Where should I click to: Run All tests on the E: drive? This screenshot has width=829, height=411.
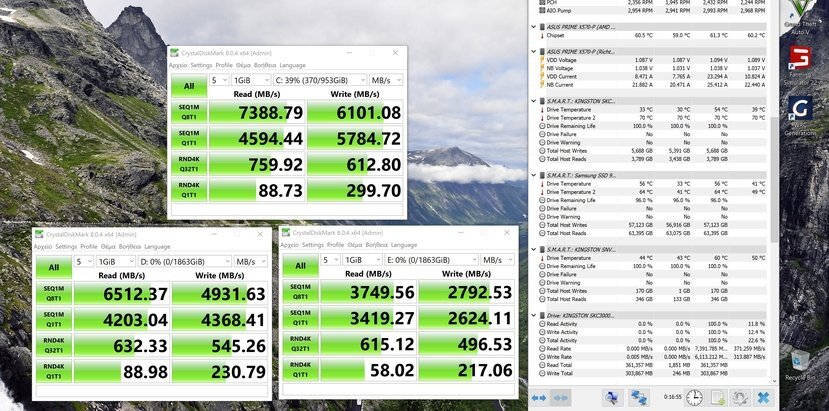300,266
